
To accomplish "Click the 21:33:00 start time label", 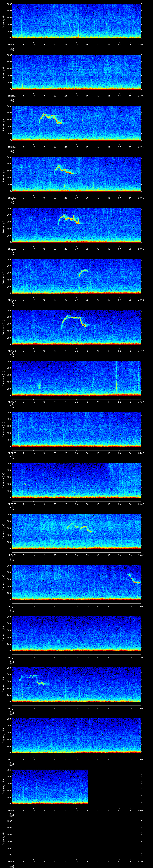I will [x=12, y=504].
